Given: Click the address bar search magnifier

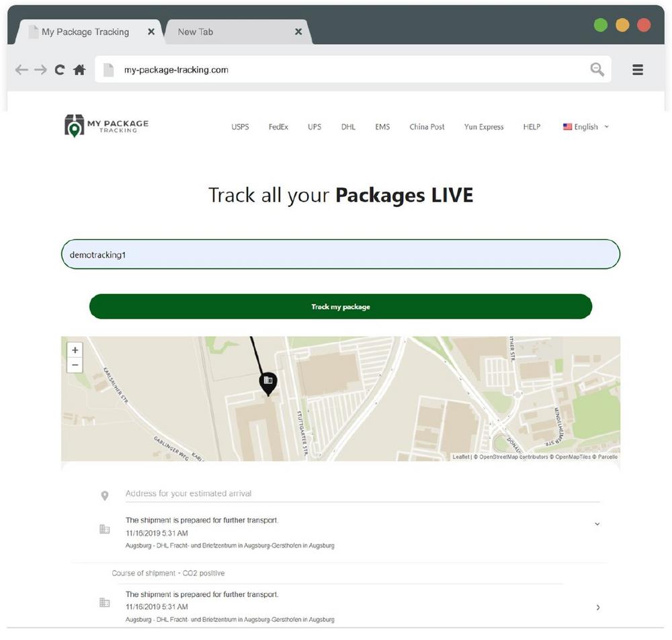Looking at the screenshot, I should 597,69.
